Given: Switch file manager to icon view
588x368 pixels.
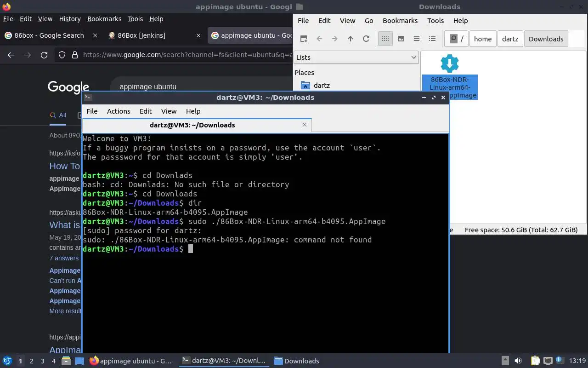Looking at the screenshot, I should (385, 39).
